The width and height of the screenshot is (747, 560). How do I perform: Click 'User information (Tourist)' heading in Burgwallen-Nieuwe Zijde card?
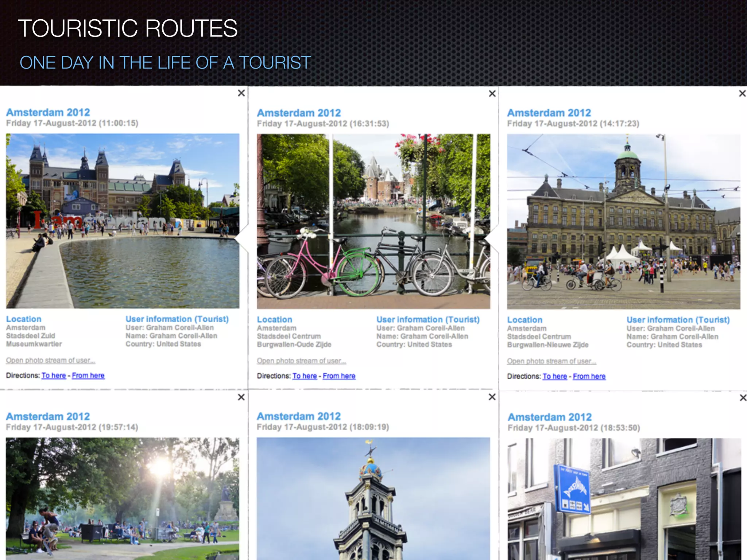pyautogui.click(x=678, y=320)
